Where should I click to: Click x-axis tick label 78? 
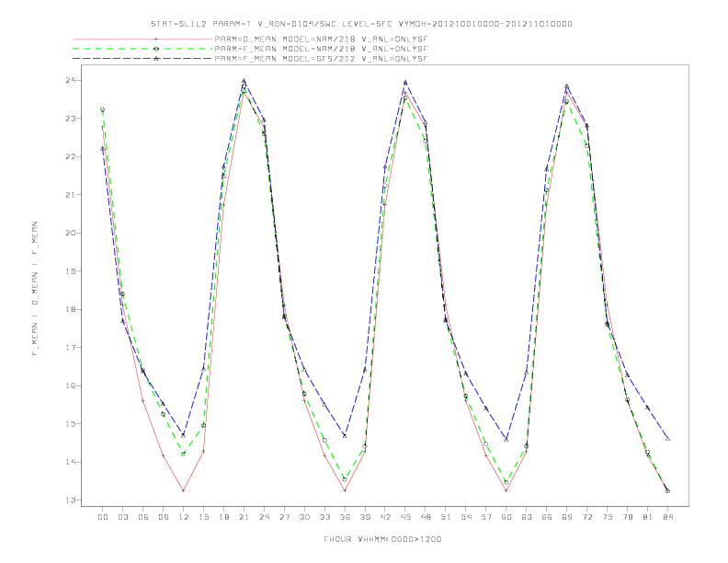click(628, 517)
